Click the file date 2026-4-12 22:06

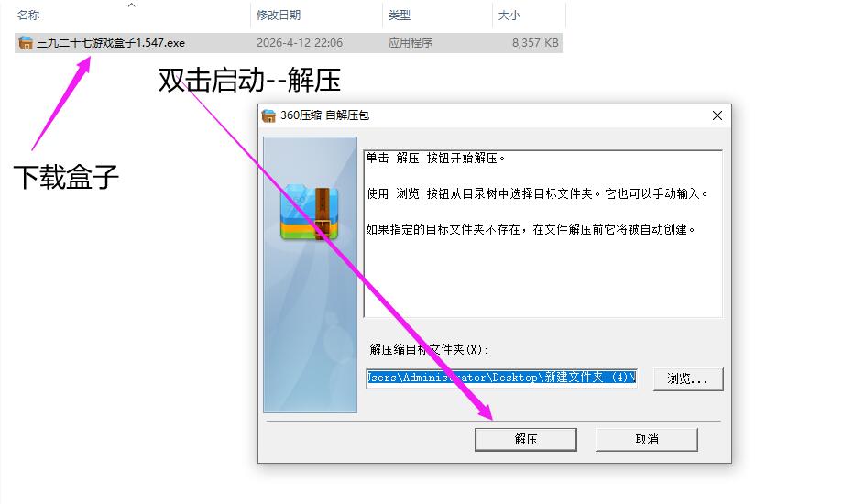tap(300, 42)
